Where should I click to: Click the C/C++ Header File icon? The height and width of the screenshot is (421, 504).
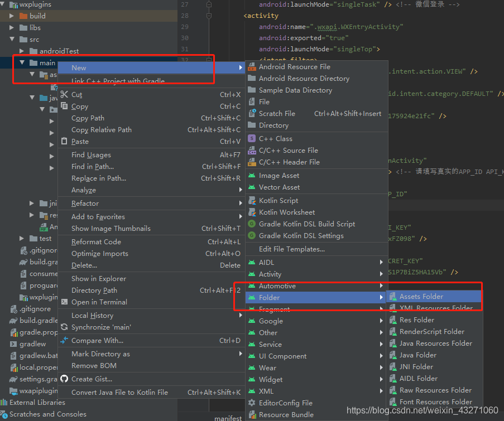[x=252, y=162]
